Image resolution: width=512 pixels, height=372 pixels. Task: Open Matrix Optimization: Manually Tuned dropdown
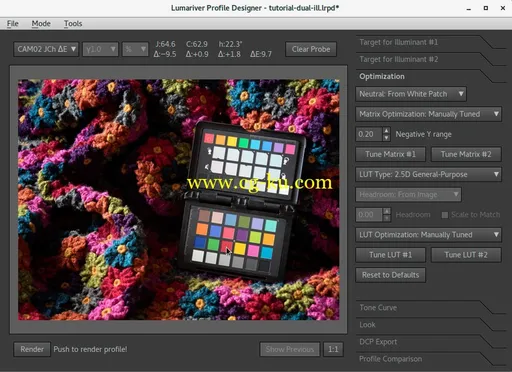coord(429,114)
